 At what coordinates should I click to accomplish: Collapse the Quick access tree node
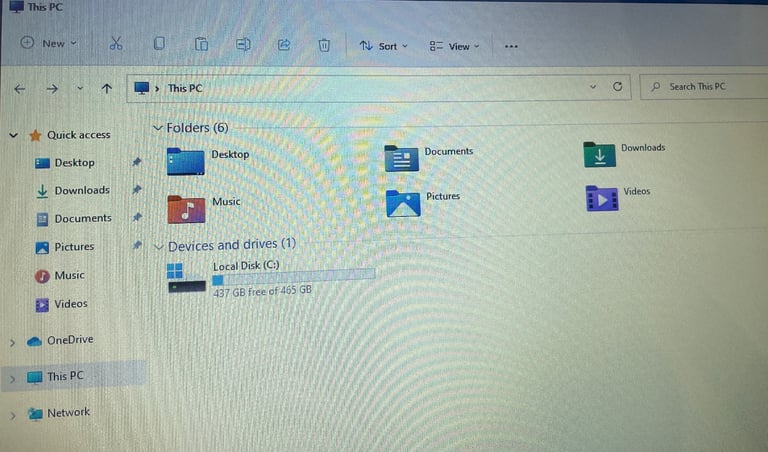(14, 135)
